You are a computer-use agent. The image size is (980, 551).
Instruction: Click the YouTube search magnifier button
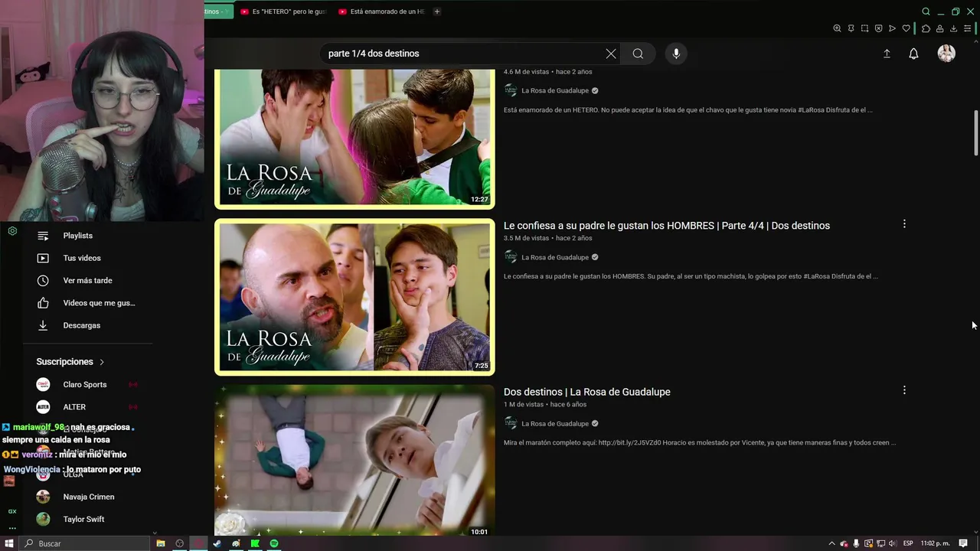[638, 54]
